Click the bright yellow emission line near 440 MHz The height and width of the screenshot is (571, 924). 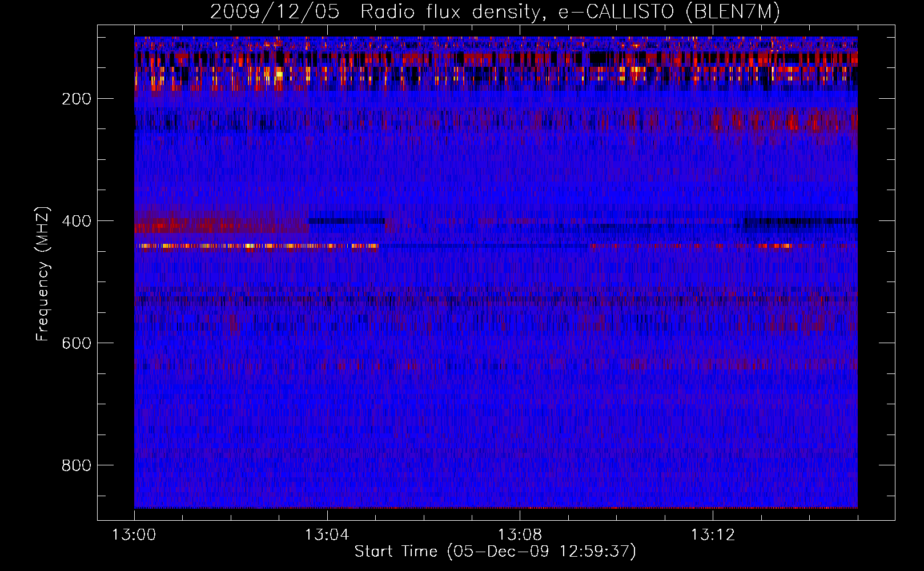256,247
